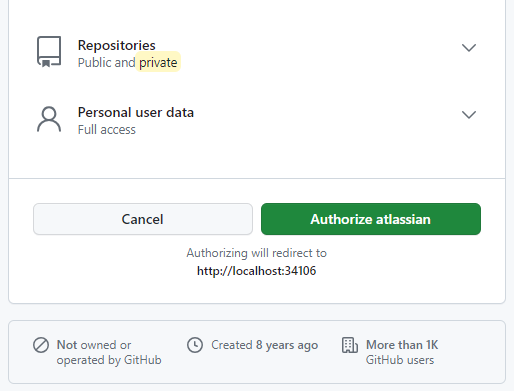Expand the Personal user data chevron
Image resolution: width=514 pixels, height=391 pixels.
click(x=469, y=115)
